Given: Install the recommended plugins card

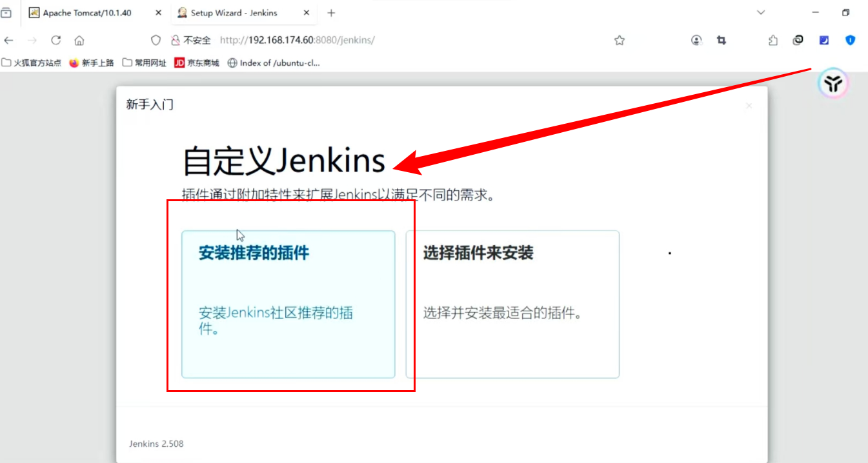Looking at the screenshot, I should (x=288, y=304).
